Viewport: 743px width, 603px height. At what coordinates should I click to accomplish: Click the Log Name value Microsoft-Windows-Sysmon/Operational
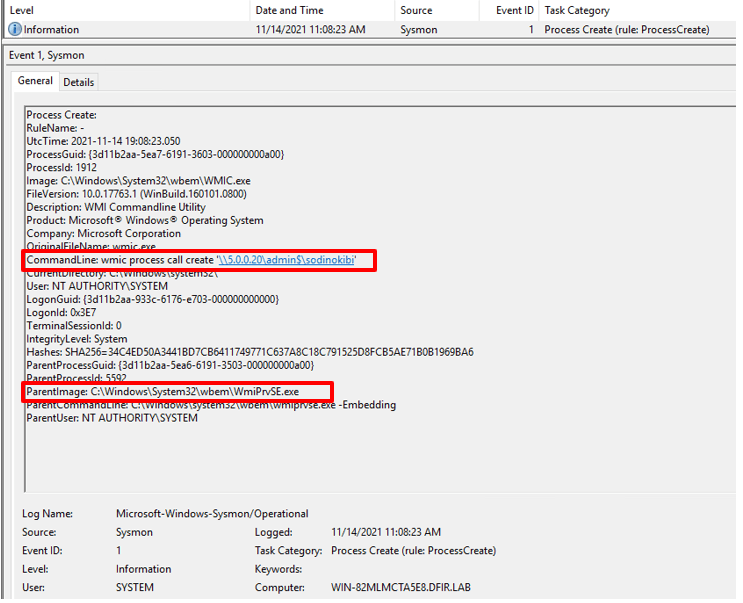(212, 514)
